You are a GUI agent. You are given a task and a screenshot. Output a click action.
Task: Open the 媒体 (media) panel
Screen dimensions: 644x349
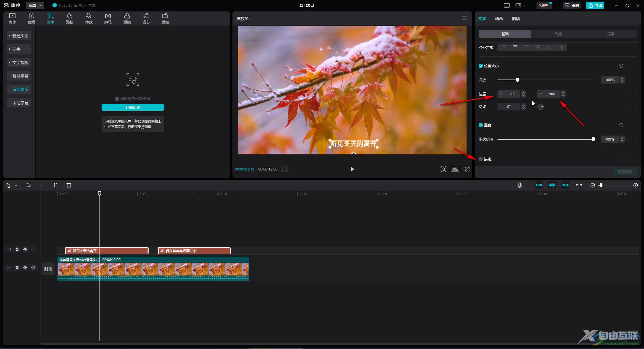[x=12, y=18]
